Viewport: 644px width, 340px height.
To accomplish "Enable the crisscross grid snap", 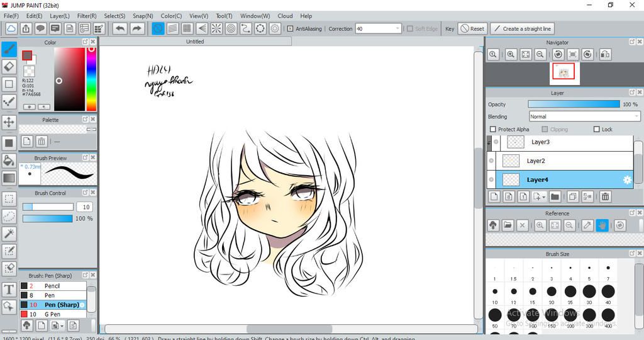I will pos(187,28).
